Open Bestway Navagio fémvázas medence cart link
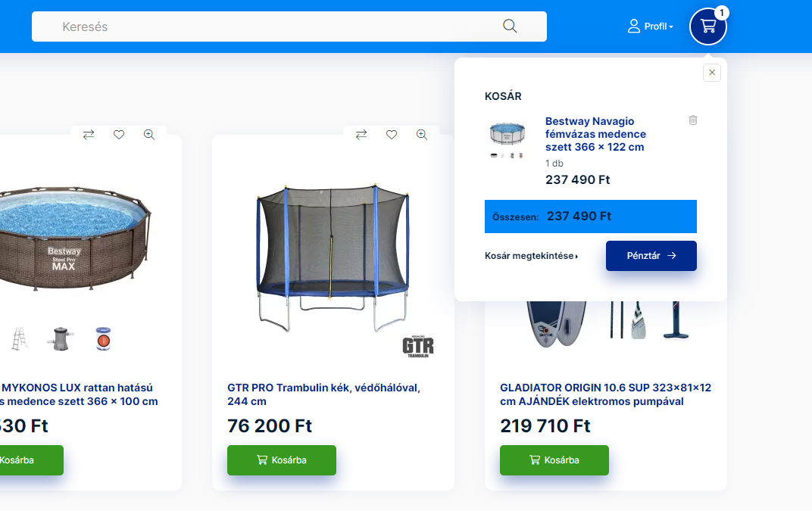The width and height of the screenshot is (812, 511). pos(595,134)
